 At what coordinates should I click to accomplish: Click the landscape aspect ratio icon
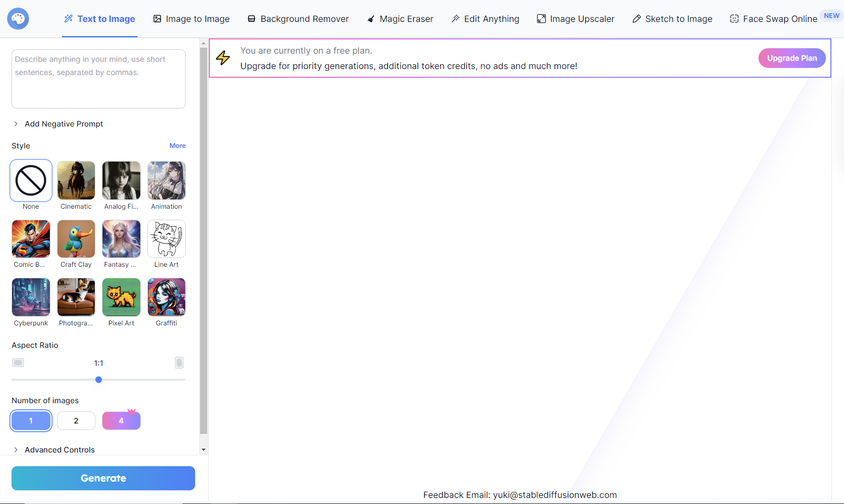click(x=18, y=363)
